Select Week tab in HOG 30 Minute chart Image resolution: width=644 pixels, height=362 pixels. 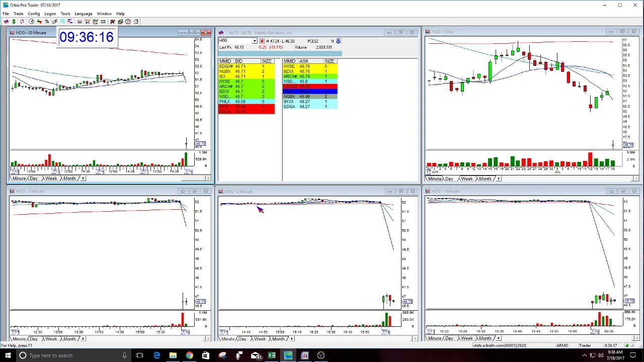[x=51, y=178]
